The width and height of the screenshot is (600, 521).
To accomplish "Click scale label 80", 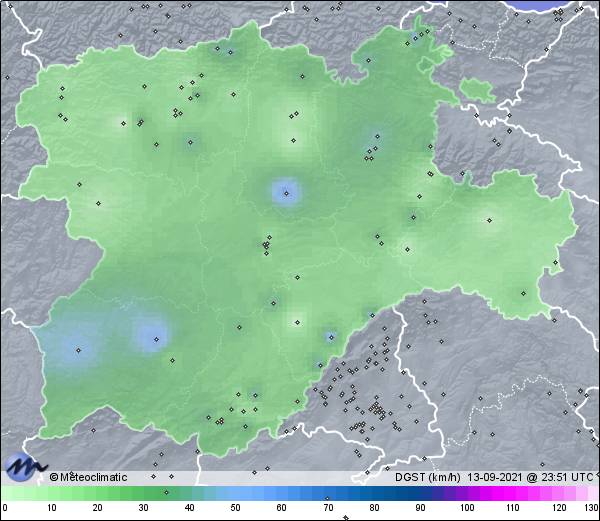I will pyautogui.click(x=374, y=508).
